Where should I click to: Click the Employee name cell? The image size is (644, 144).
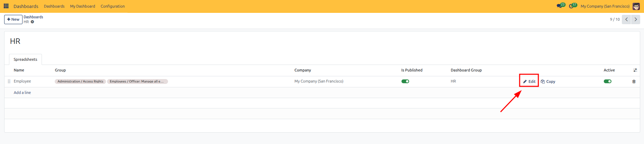(23, 81)
